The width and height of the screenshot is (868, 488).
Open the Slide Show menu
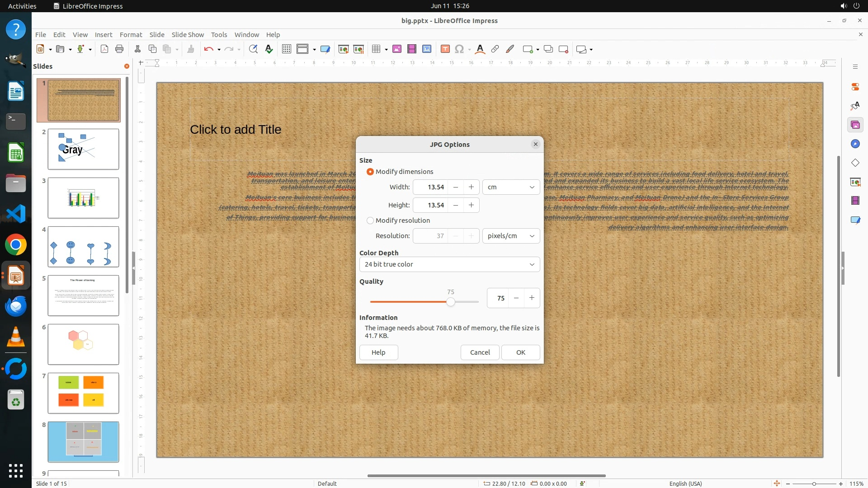[188, 34]
